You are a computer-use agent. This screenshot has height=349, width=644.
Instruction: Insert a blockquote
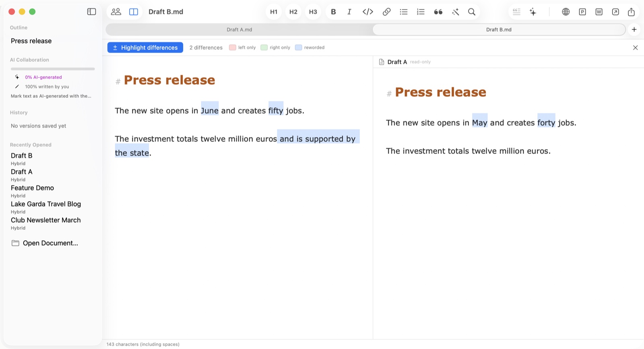pos(438,12)
